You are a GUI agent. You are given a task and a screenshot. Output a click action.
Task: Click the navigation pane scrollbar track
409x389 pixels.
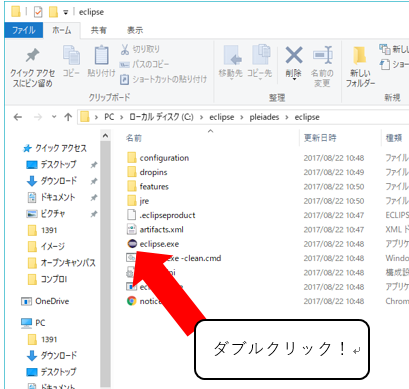pyautogui.click(x=105, y=265)
